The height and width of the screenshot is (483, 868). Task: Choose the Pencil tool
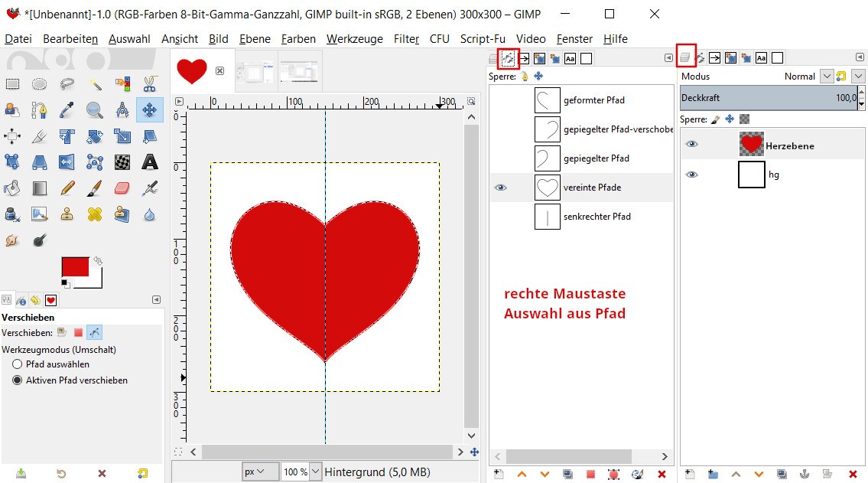[x=67, y=188]
